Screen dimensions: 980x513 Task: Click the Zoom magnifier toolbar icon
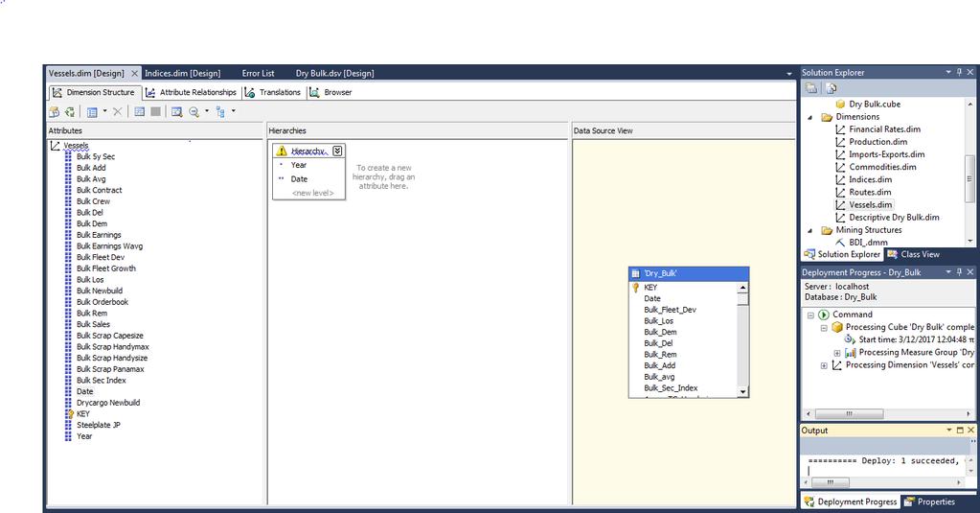[194, 112]
